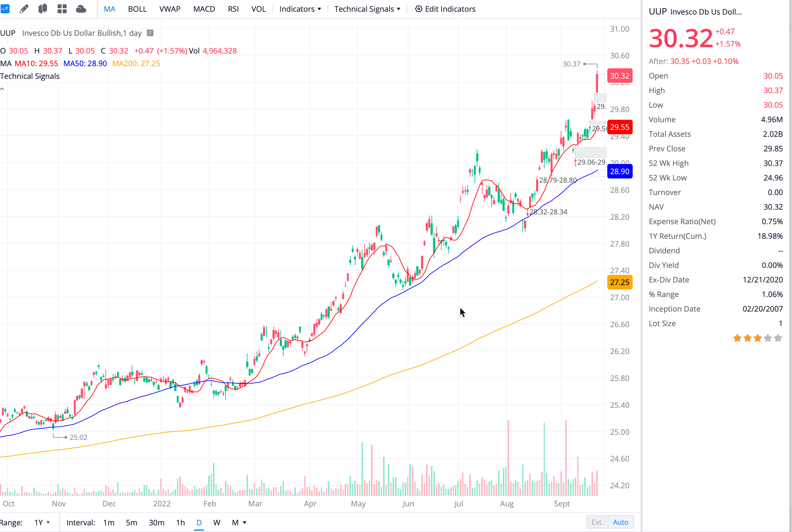This screenshot has width=792, height=532.
Task: Open the candlestick chart type icon
Action: point(43,9)
